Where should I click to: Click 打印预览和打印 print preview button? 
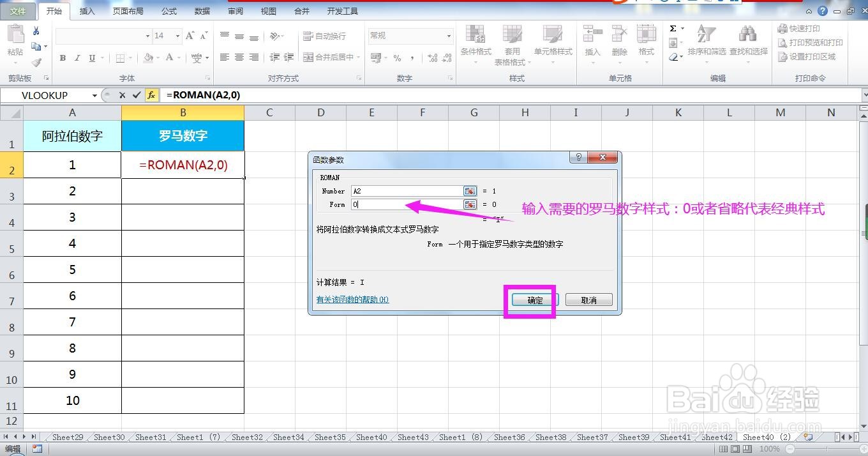point(811,43)
